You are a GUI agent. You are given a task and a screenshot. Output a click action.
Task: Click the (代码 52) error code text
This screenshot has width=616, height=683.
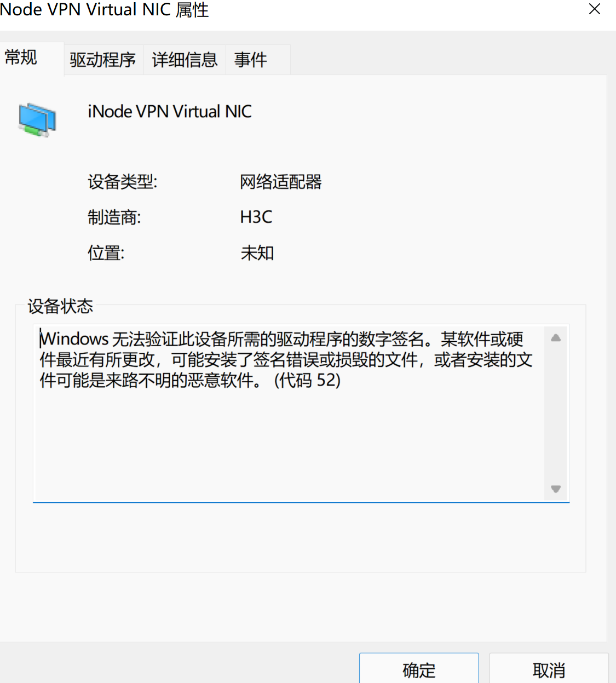coord(308,380)
